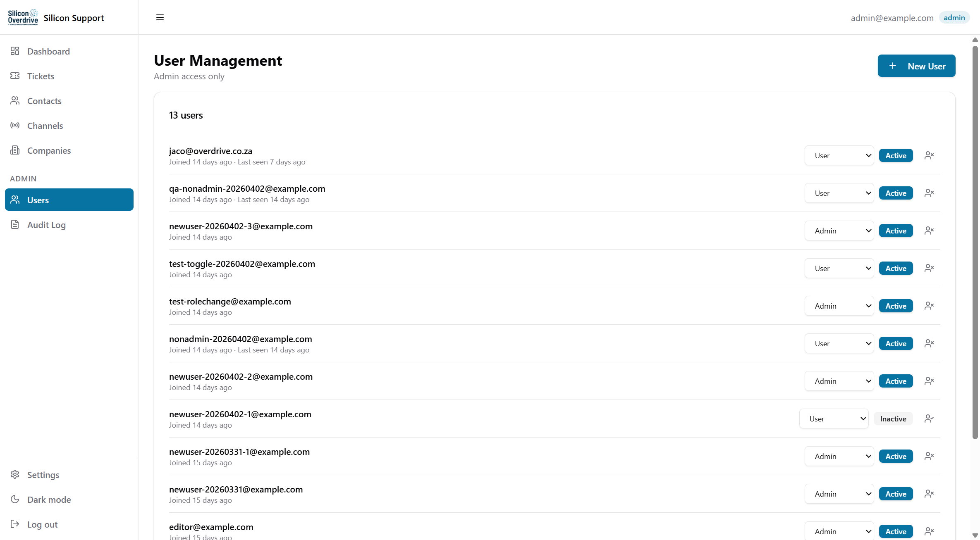The image size is (980, 540).
Task: Open role dropdown for newuser-20260331@example.com
Action: point(839,494)
